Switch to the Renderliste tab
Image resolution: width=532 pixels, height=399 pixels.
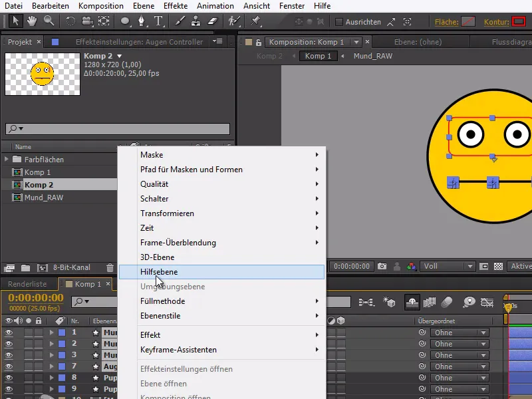[27, 284]
